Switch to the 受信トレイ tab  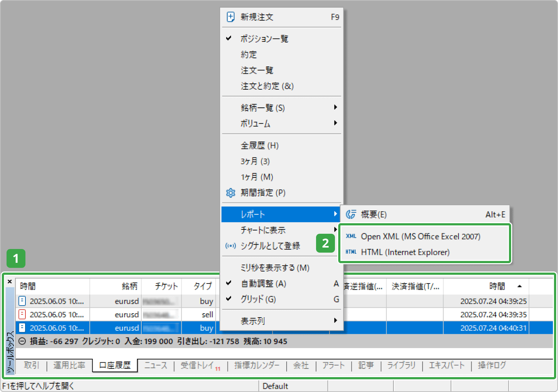coord(197,366)
